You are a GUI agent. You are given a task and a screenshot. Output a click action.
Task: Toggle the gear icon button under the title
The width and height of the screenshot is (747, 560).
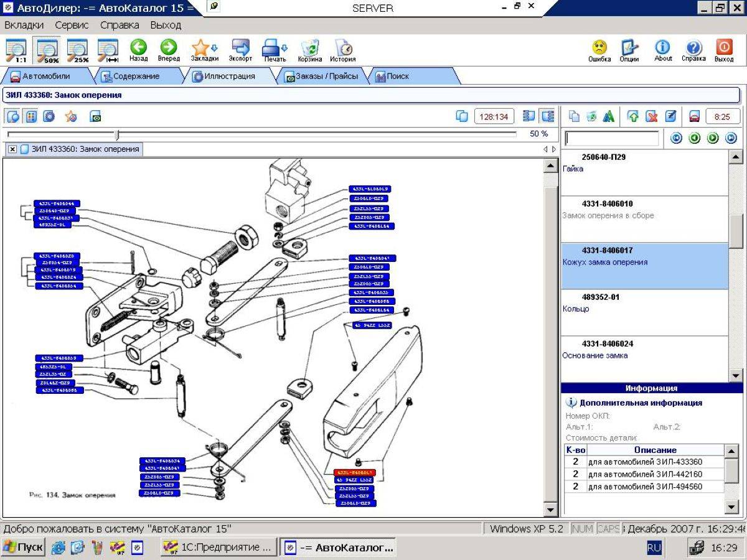coord(49,116)
